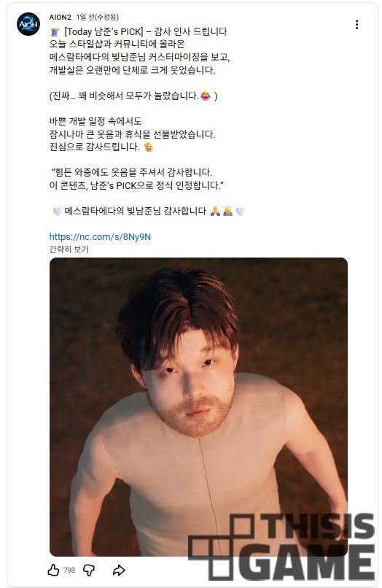Image resolution: width=382 pixels, height=588 pixels.
Task: Click the smiling emoji after 감사드립니다
Action: [x=149, y=147]
